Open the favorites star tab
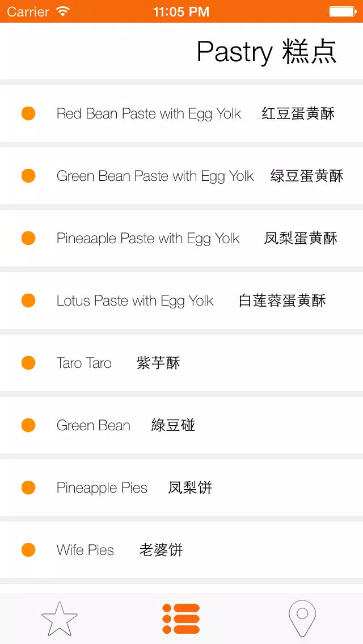Viewport: 363px width, 644px height. pos(60,618)
